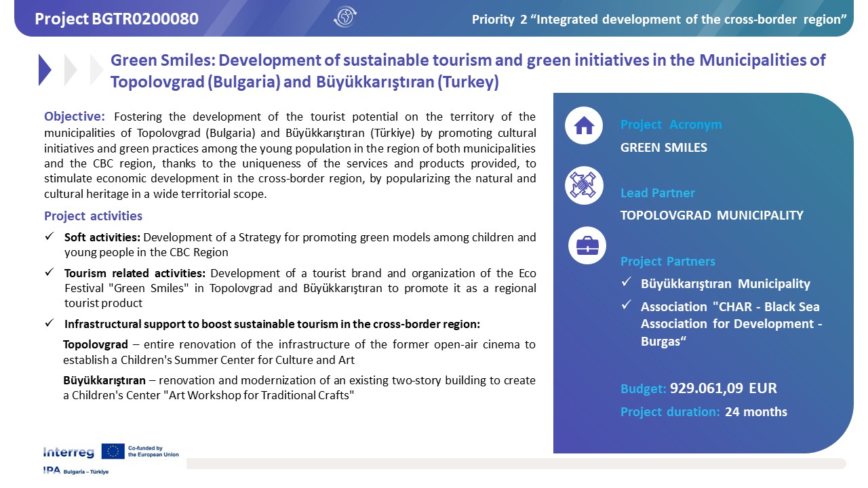Click TOPOLOVGRAD MUNICIPALITY text

tap(712, 216)
